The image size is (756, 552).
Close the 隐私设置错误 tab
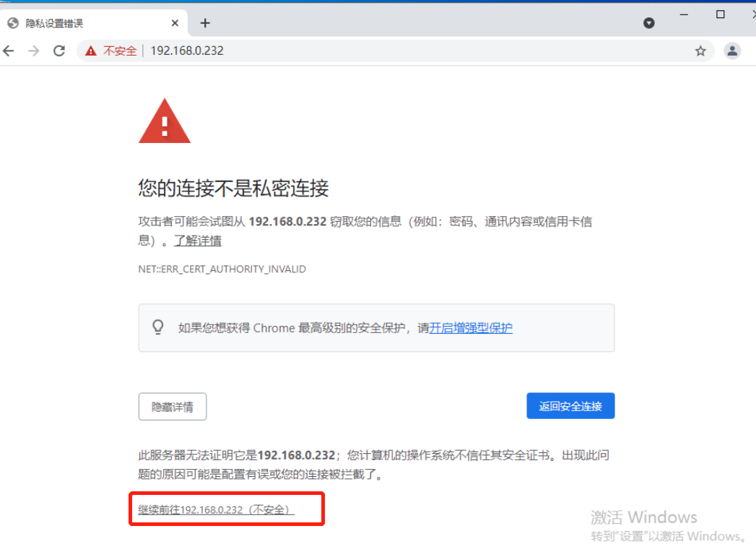(x=175, y=22)
